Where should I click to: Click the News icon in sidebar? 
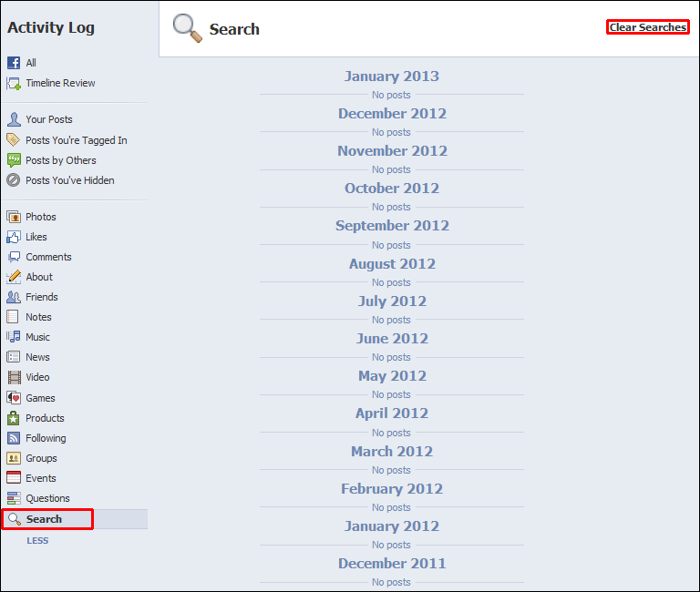tap(14, 357)
